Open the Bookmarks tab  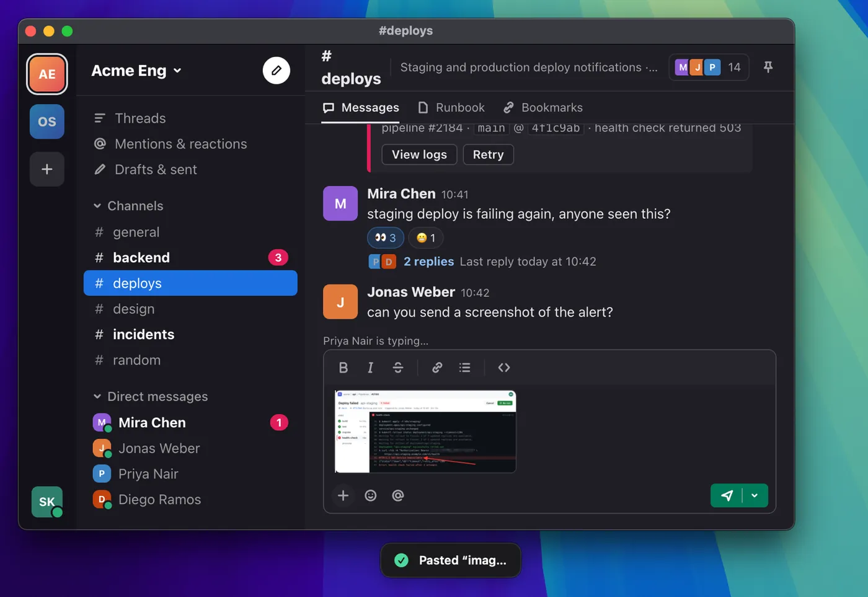[543, 108]
